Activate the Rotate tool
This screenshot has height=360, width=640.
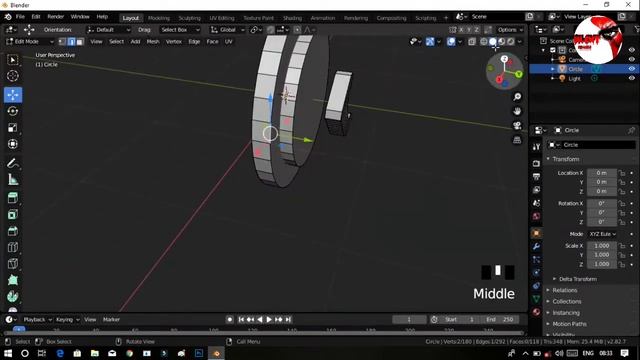point(13,111)
